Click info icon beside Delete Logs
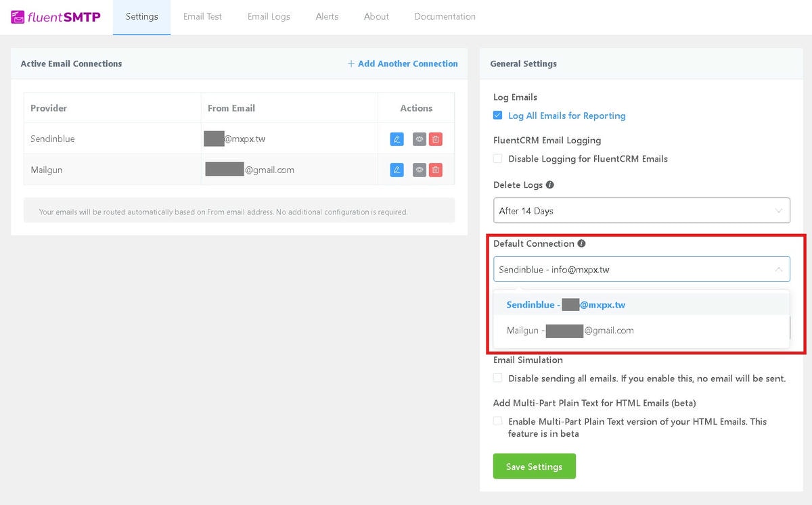The image size is (812, 505). 550,185
